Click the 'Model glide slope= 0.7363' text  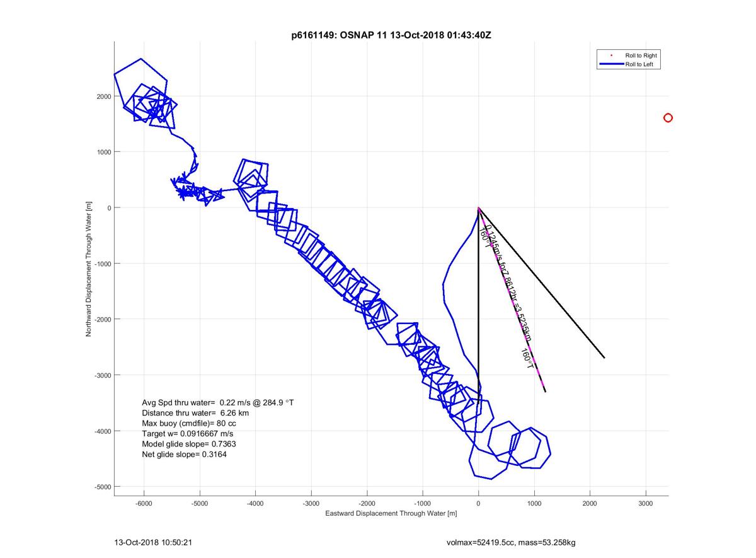coord(189,444)
